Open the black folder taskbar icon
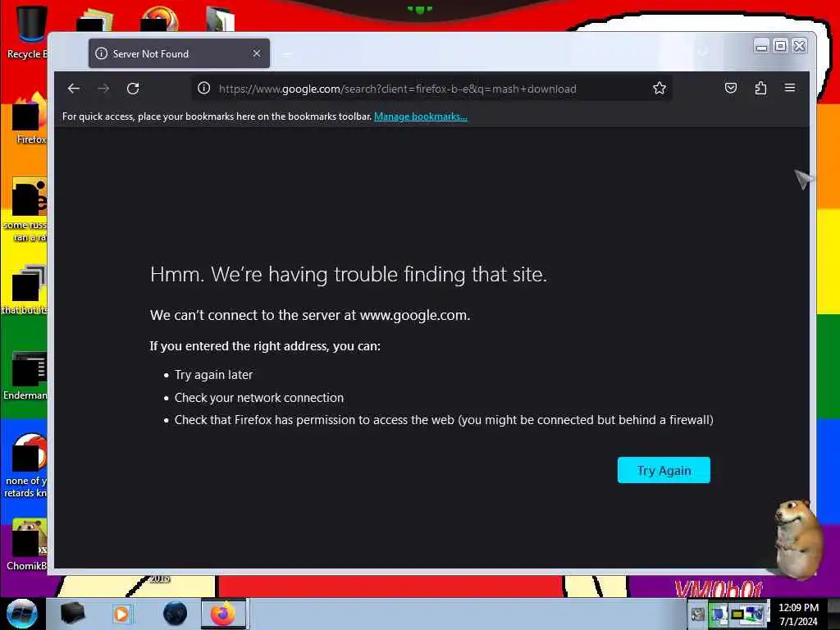 pyautogui.click(x=73, y=614)
